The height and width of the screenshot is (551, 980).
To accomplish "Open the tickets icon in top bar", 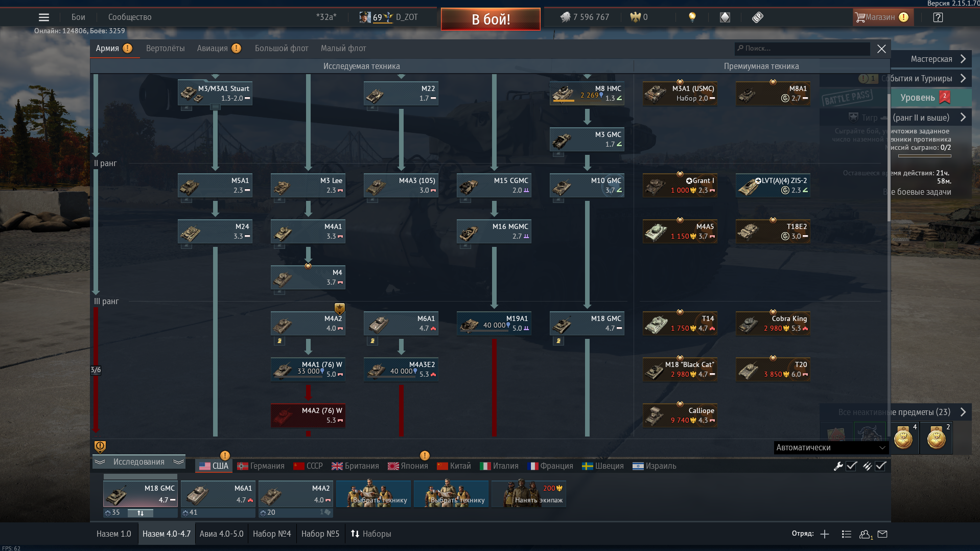I will [757, 17].
